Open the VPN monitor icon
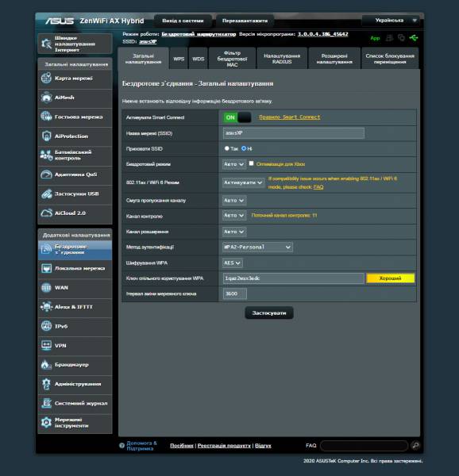 46,345
